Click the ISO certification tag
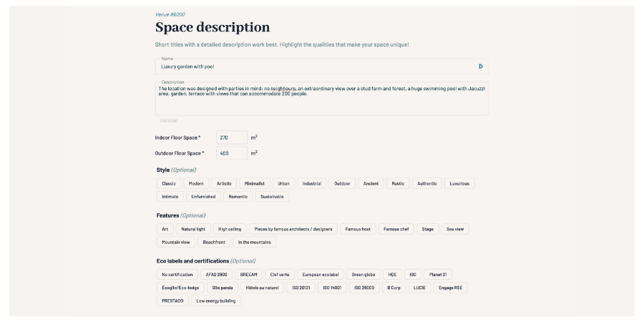644x322 pixels. [413, 275]
